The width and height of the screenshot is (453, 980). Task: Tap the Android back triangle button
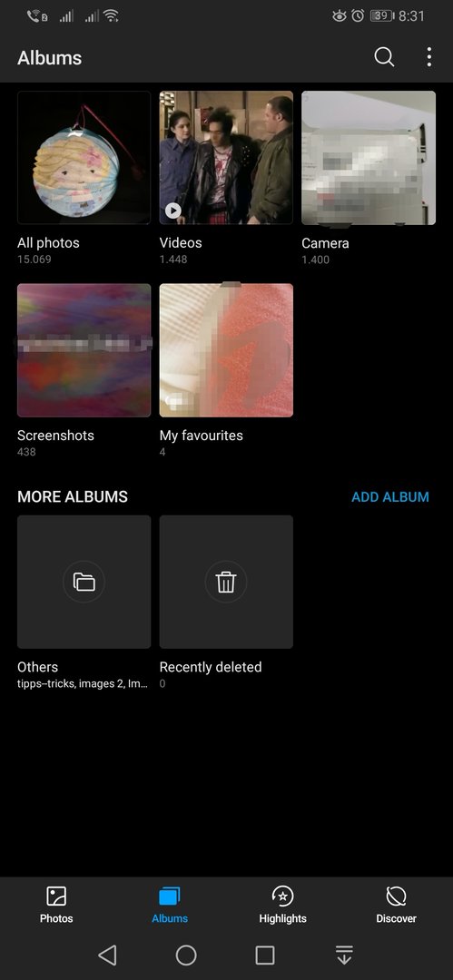(108, 955)
